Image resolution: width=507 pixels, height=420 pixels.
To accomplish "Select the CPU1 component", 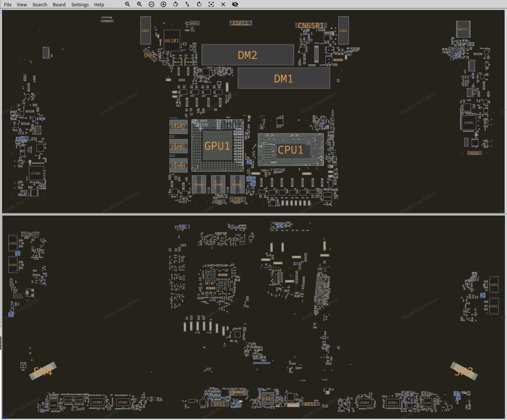I will point(290,150).
